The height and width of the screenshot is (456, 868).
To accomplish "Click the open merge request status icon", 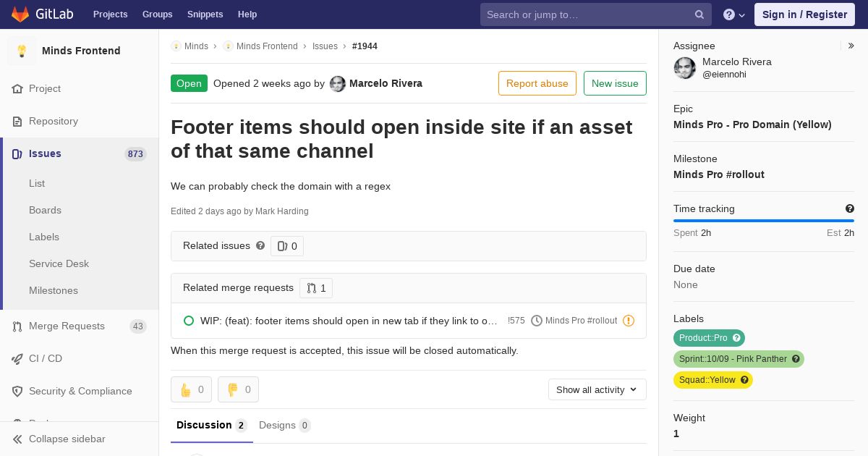I will pyautogui.click(x=189, y=321).
